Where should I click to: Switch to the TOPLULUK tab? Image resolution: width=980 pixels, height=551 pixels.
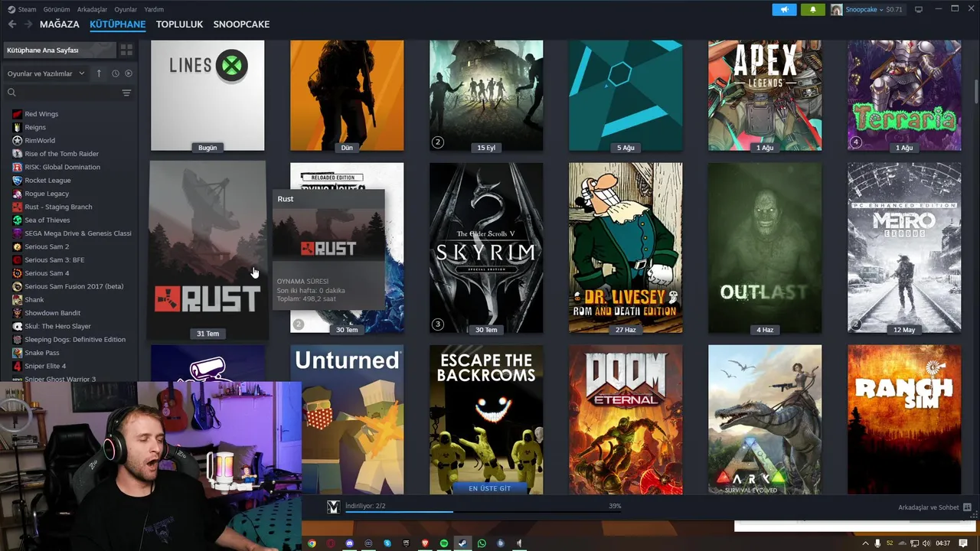tap(179, 24)
